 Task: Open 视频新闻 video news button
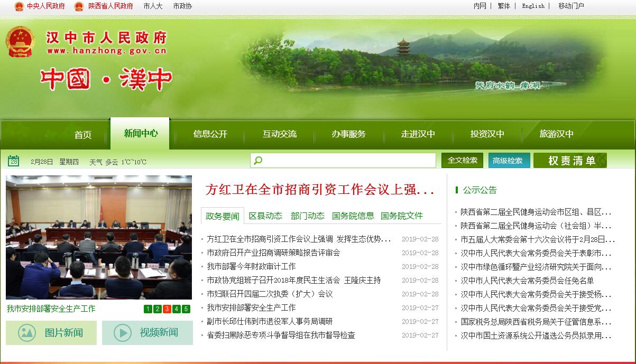[148, 333]
